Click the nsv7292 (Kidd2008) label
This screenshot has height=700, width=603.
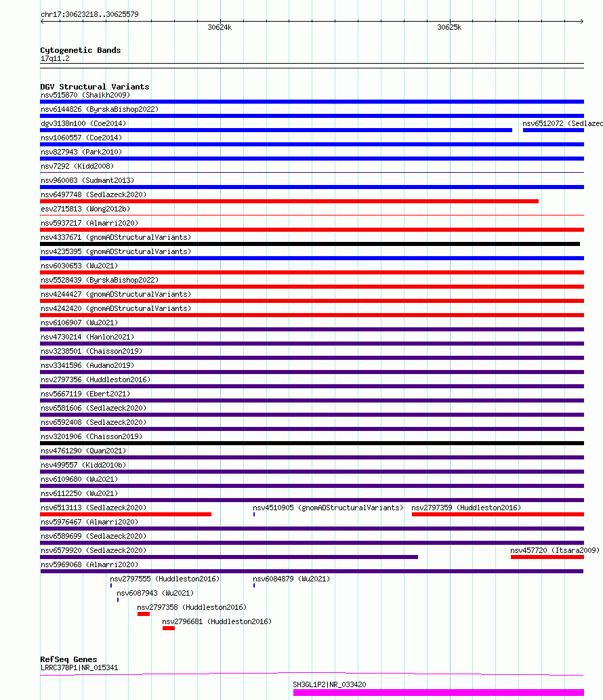tap(77, 167)
